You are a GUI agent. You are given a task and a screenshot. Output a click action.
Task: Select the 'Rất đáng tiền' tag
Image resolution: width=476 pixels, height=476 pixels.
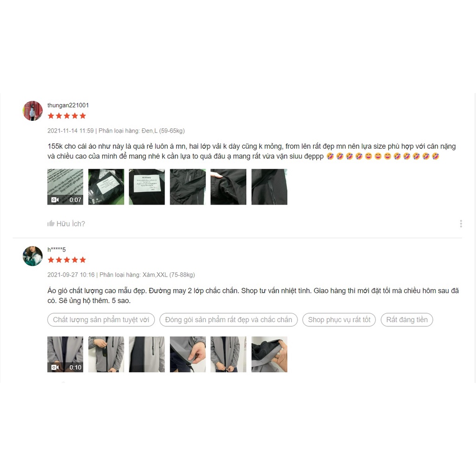coord(407,320)
